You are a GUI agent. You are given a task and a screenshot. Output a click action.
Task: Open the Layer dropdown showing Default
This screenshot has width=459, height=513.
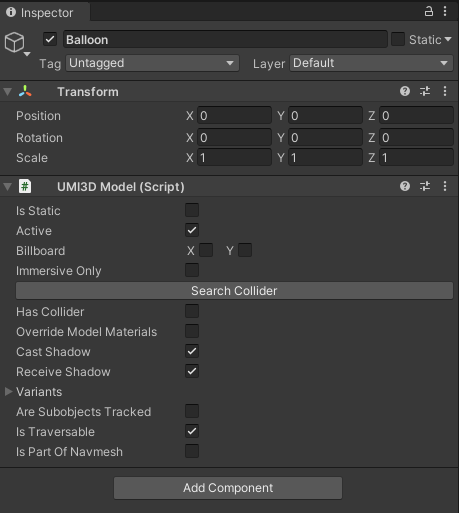(371, 63)
